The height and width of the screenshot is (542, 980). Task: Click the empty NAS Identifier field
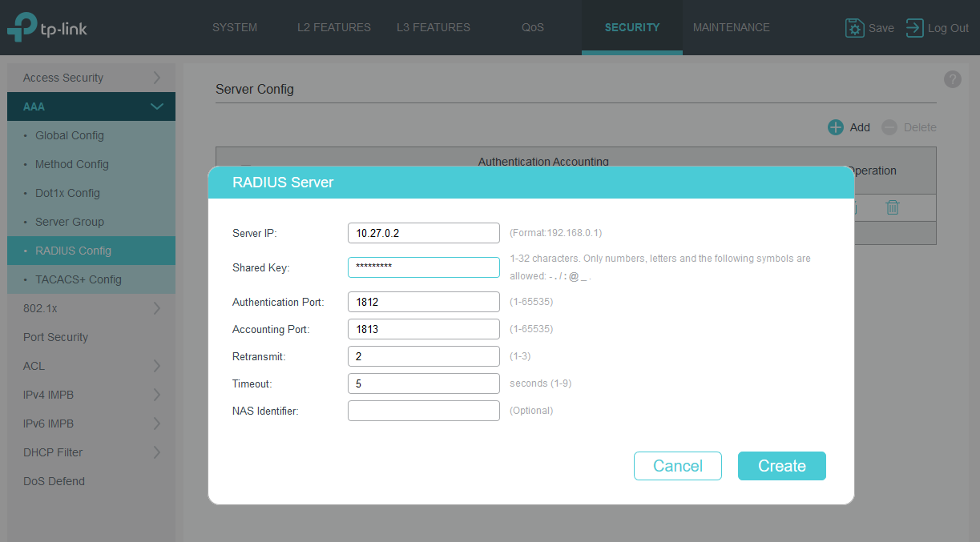click(423, 411)
